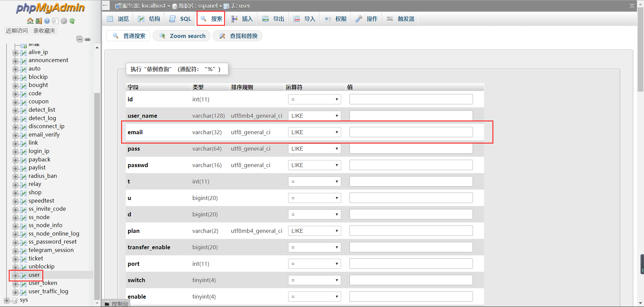Screen dimensions: 644x307
Task: Open the 操作 (Operations) tab
Action: click(367, 19)
